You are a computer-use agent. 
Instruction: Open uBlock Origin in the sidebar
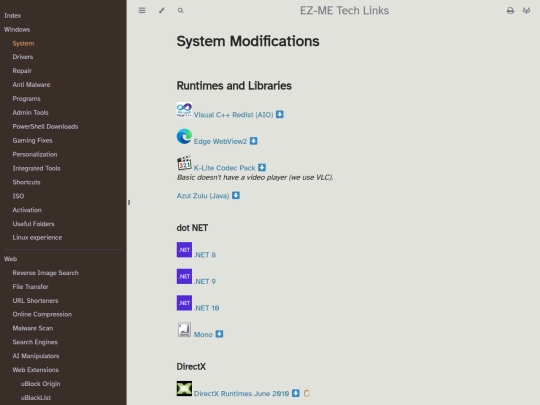pyautogui.click(x=40, y=384)
